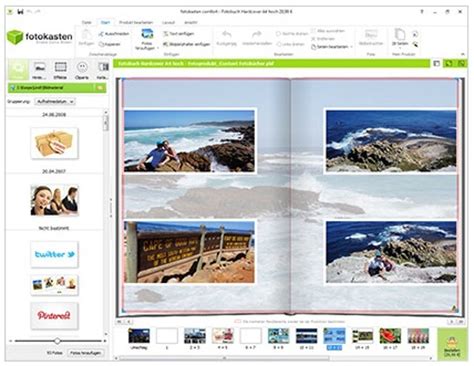Select the parcel packages photo thumbnail
Screen dimensions: 474x366
click(x=54, y=143)
